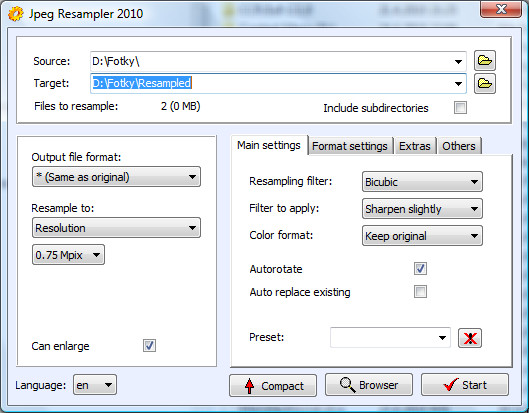Disable the Autorotate checkbox
Screen dimensions: 529x413
pyautogui.click(x=420, y=269)
